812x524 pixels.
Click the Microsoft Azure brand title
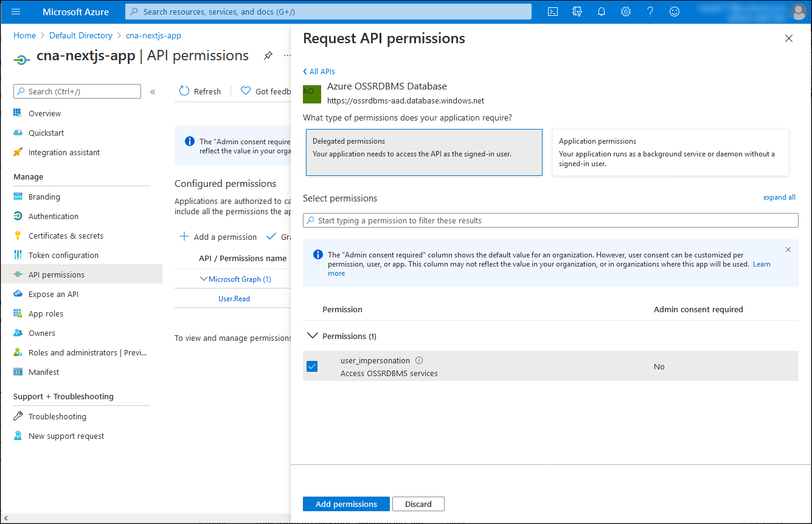click(x=76, y=12)
